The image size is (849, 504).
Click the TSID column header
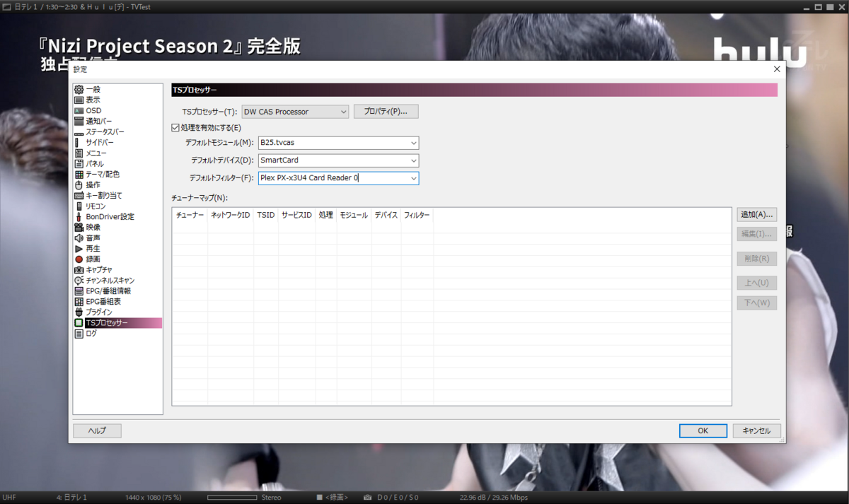(266, 215)
